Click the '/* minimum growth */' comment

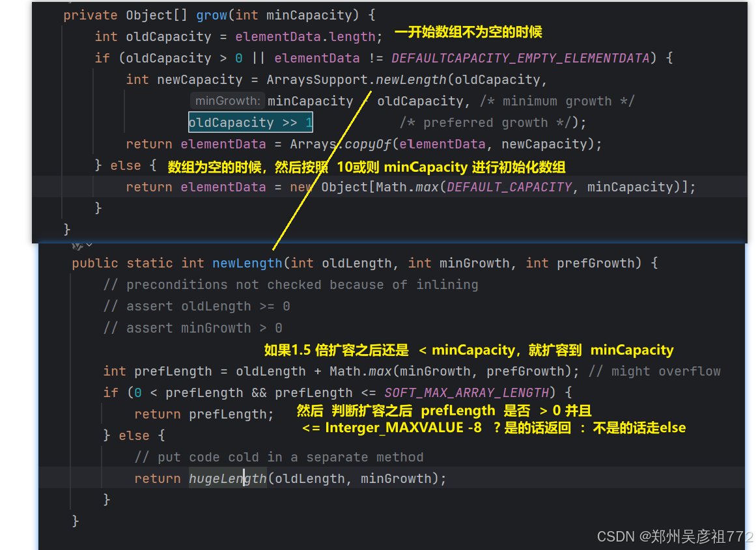557,102
